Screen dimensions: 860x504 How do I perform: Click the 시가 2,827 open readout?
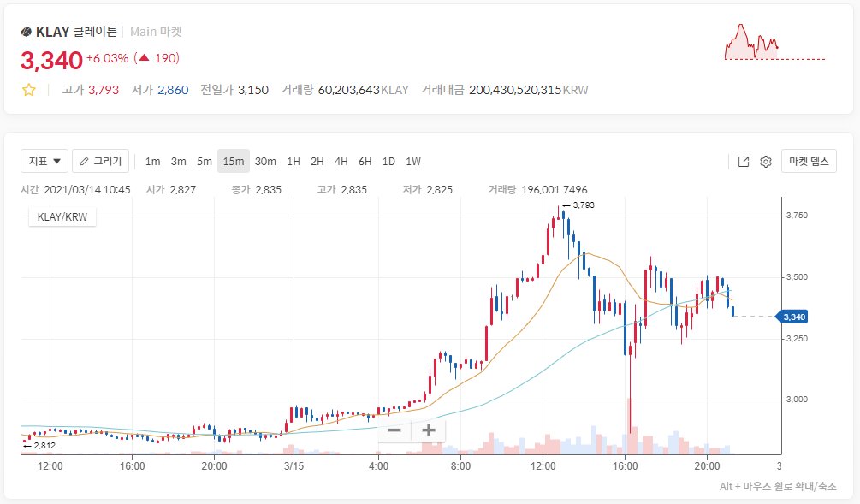171,190
